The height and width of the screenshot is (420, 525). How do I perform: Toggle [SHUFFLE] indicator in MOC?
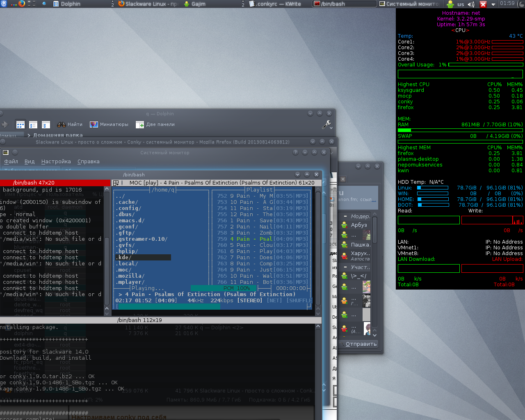tap(299, 301)
